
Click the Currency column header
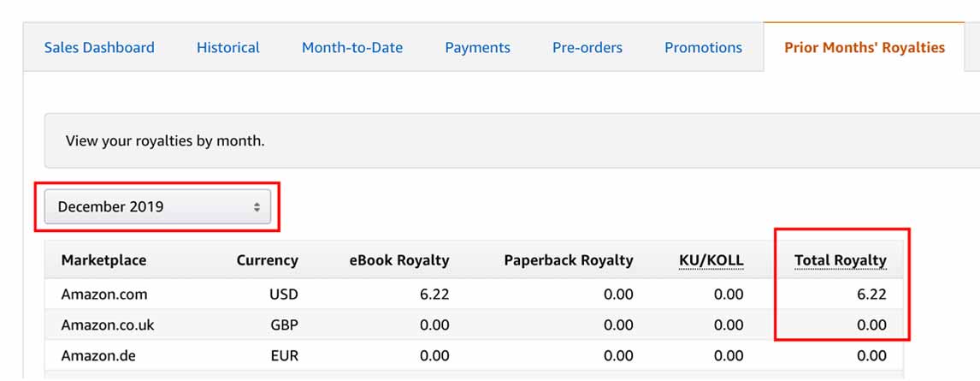pyautogui.click(x=267, y=260)
